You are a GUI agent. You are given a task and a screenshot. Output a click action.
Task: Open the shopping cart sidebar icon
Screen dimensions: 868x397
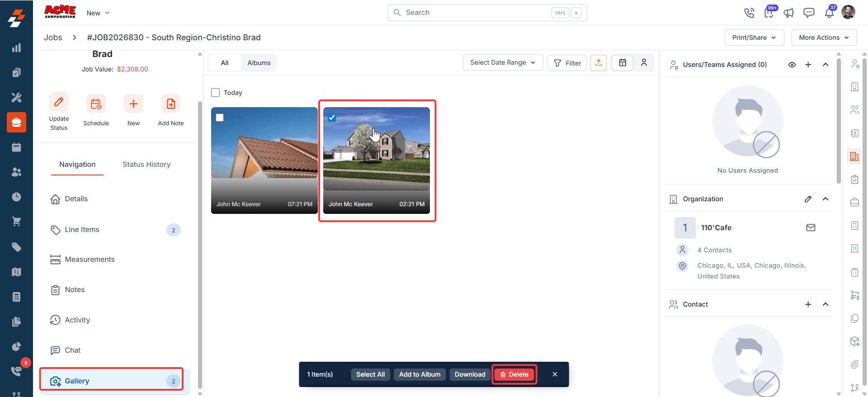coord(16,222)
